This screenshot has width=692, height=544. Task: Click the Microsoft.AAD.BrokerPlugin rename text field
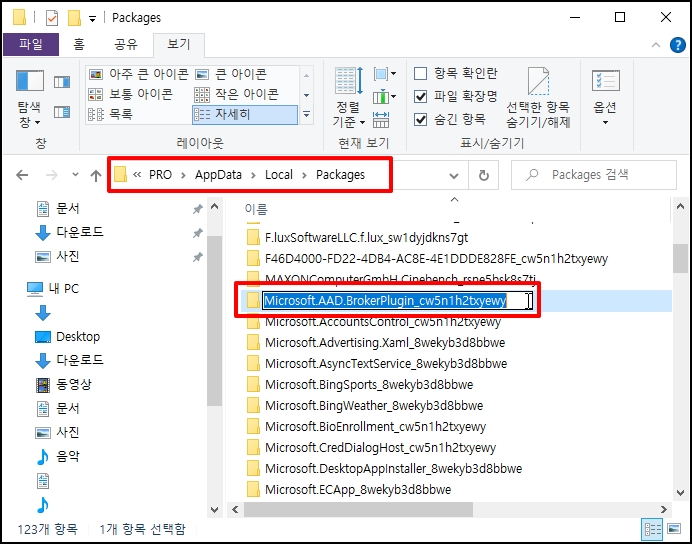398,301
